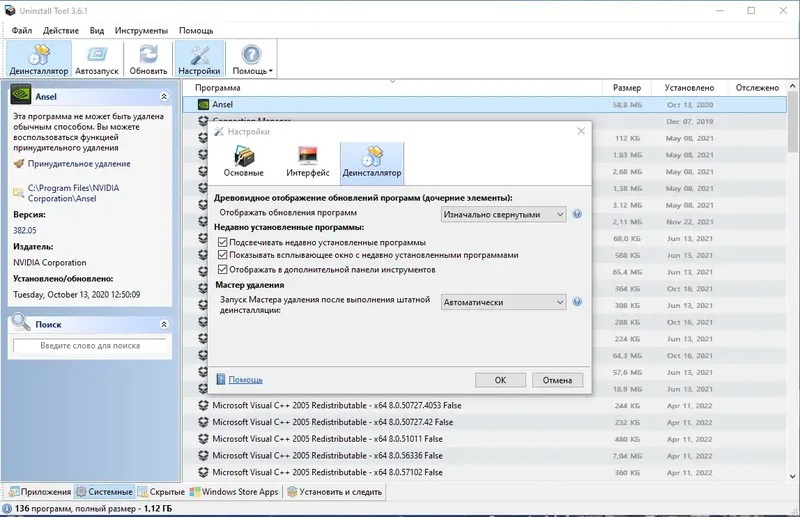Confirm settings with the OK button
Screen dimensions: 800x517
click(501, 380)
